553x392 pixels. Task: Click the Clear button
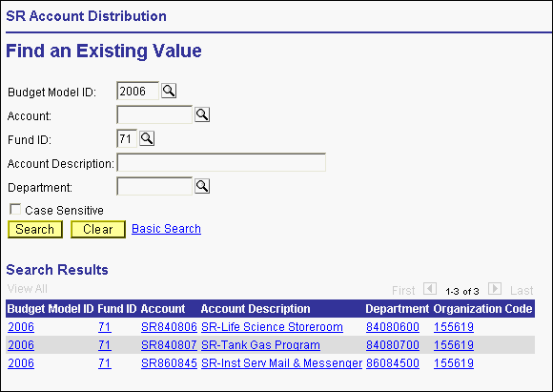[x=98, y=229]
